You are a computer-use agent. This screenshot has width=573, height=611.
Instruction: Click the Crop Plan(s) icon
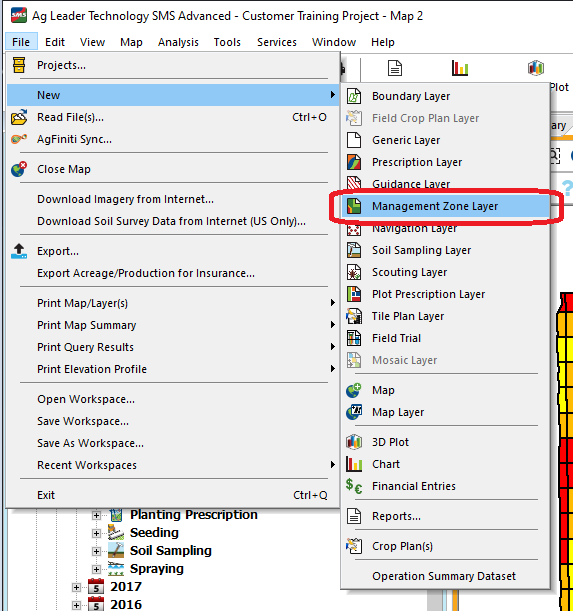pyautogui.click(x=354, y=546)
